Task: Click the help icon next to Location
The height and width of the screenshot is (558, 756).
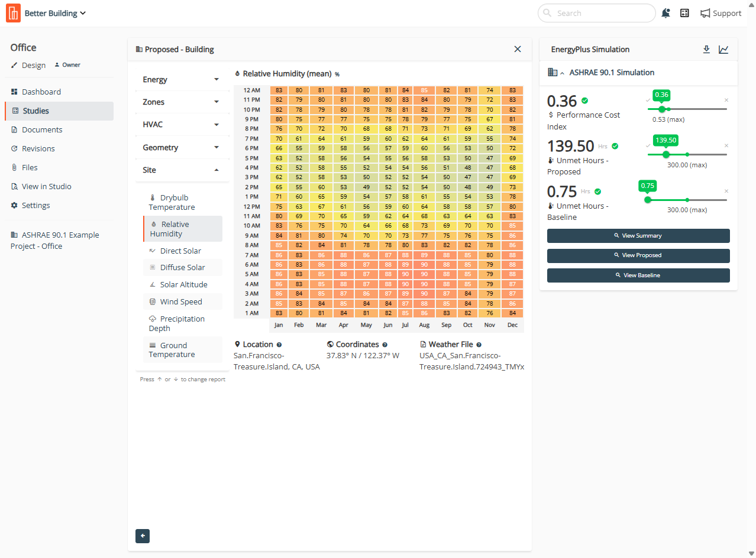Action: pos(279,345)
